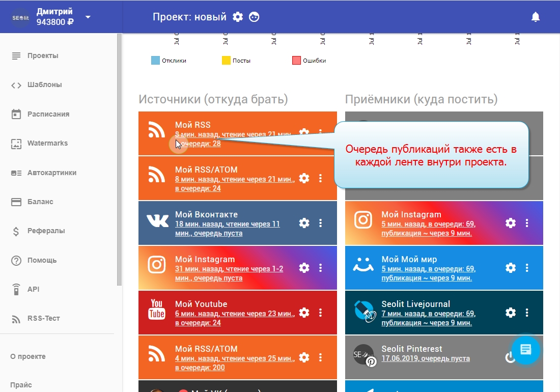Image resolution: width=560 pixels, height=392 pixels.
Task: Open Расписания in the sidebar menu
Action: pyautogui.click(x=48, y=114)
